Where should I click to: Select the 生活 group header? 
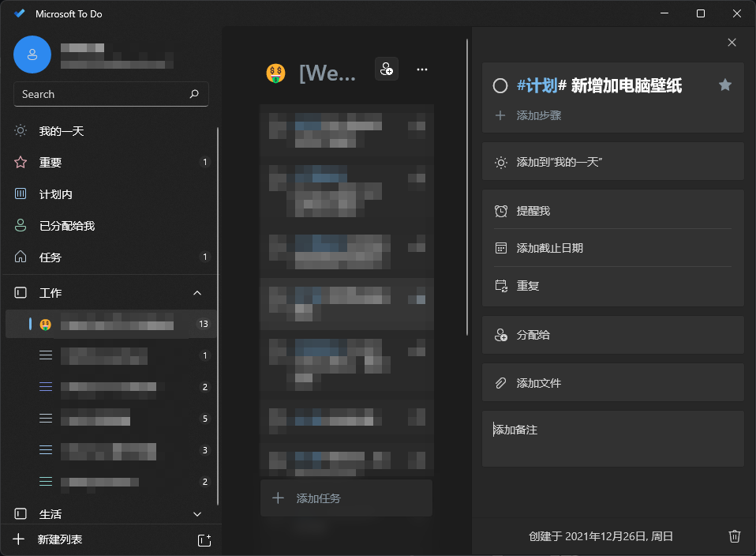coord(111,514)
